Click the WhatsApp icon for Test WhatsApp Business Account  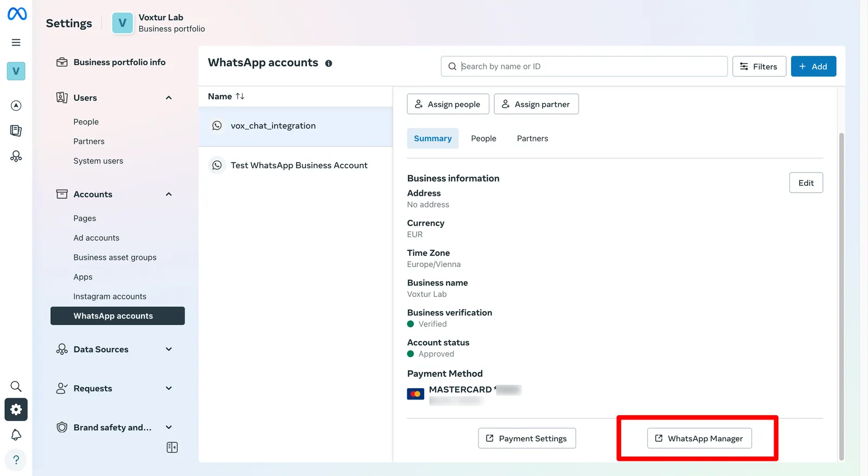[x=217, y=166]
